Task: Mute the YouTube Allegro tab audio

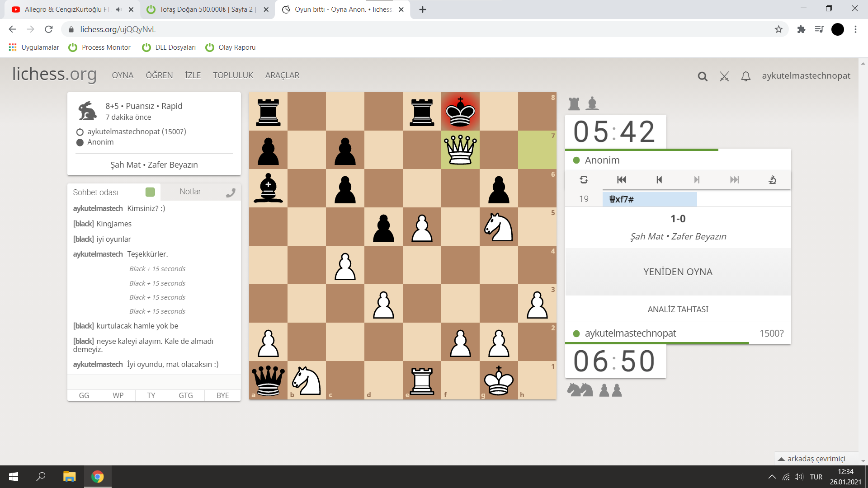Action: point(119,9)
